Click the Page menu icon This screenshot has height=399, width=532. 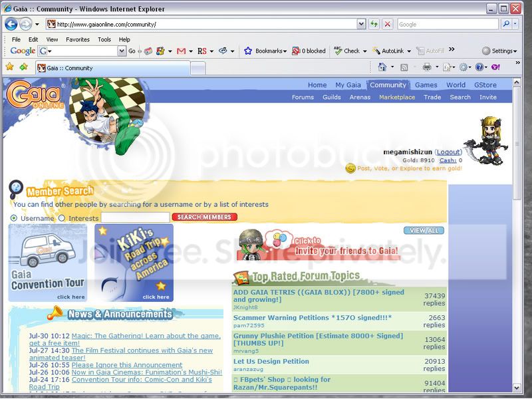[x=447, y=67]
